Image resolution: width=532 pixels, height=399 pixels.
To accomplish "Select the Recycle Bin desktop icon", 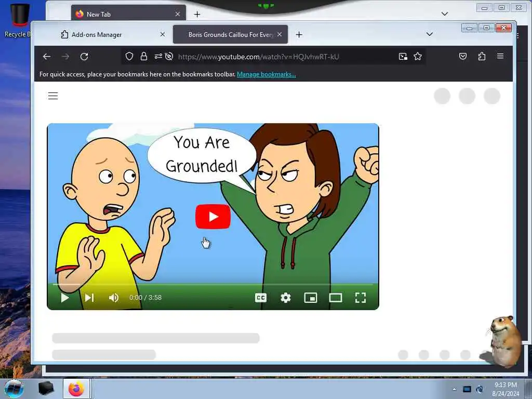I will pyautogui.click(x=19, y=20).
